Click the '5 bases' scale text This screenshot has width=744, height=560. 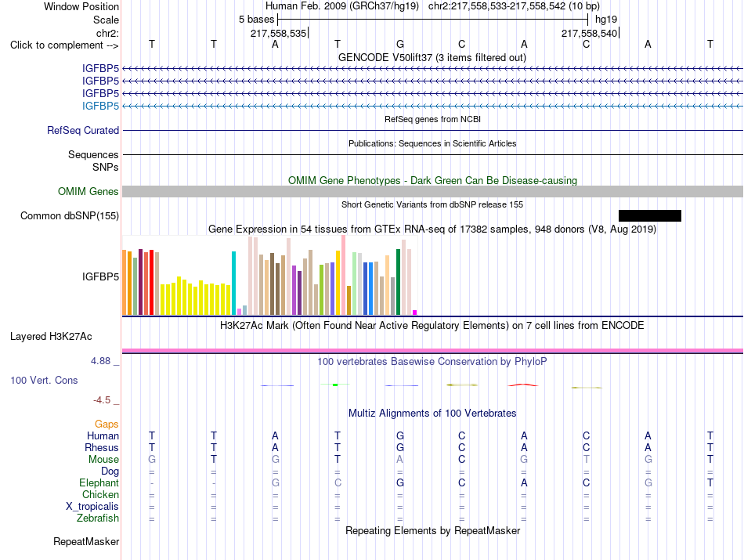[256, 20]
